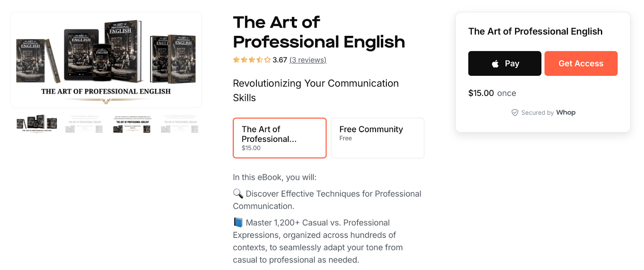The height and width of the screenshot is (270, 644).
Task: Click the half-filled fourth star
Action: pyautogui.click(x=260, y=60)
